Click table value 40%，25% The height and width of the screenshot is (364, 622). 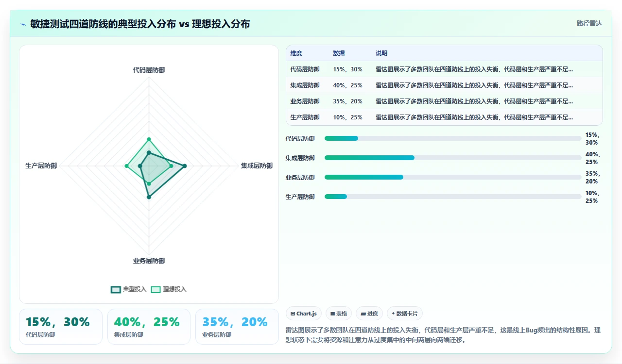pos(347,85)
